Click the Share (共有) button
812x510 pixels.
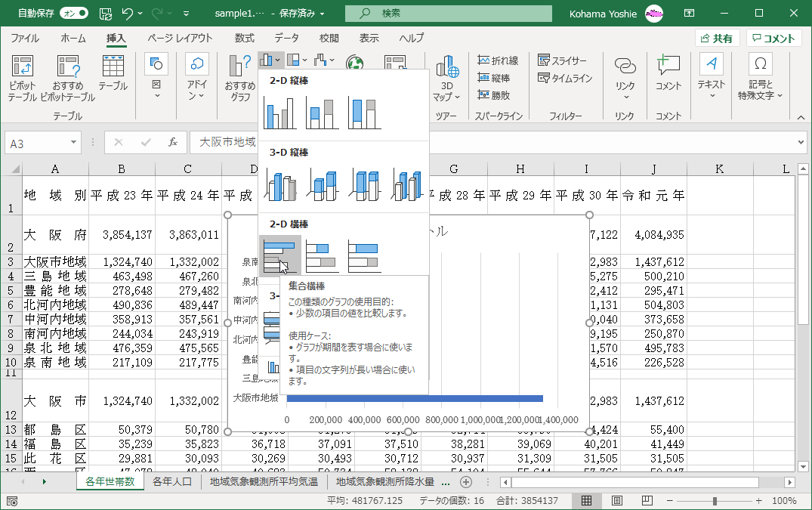[x=716, y=39]
